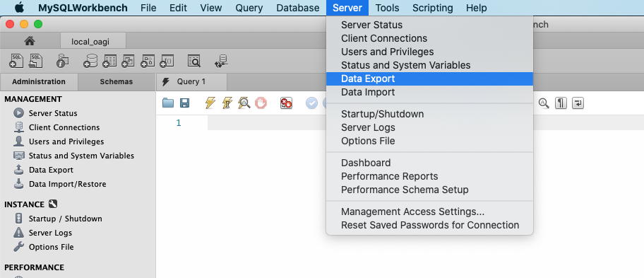Click Users and Privileges sidebar icon
Viewport: 644px width, 278px height.
pyautogui.click(x=18, y=141)
